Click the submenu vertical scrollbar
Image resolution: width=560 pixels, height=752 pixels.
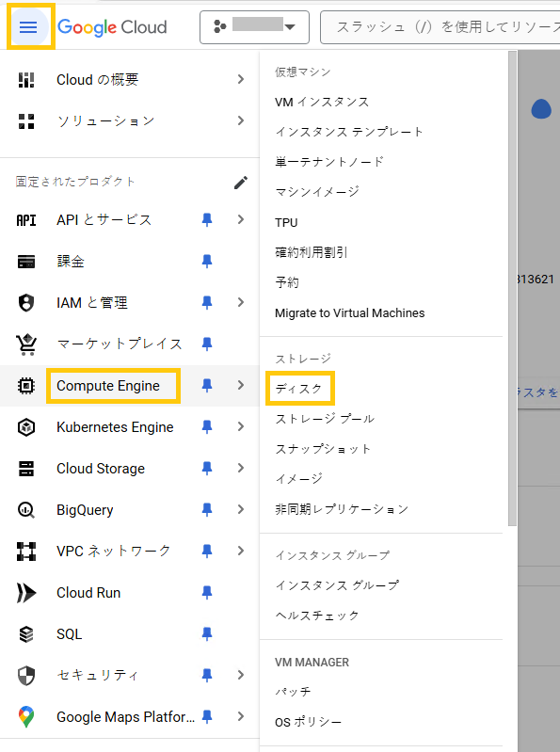513,288
